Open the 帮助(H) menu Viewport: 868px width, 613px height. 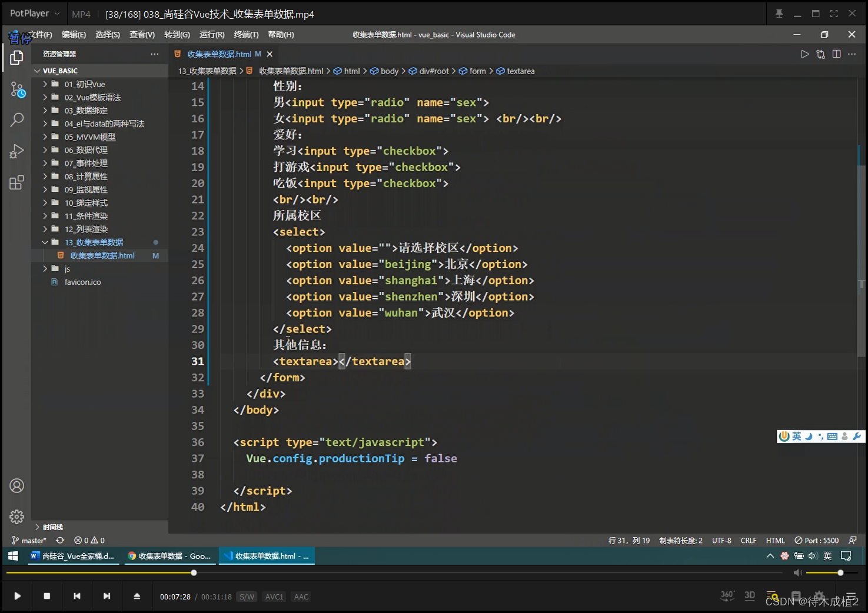pos(281,35)
